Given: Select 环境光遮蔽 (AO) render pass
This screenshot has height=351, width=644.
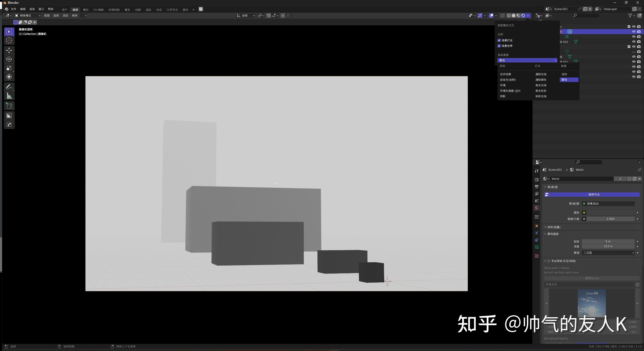Looking at the screenshot, I should (510, 91).
